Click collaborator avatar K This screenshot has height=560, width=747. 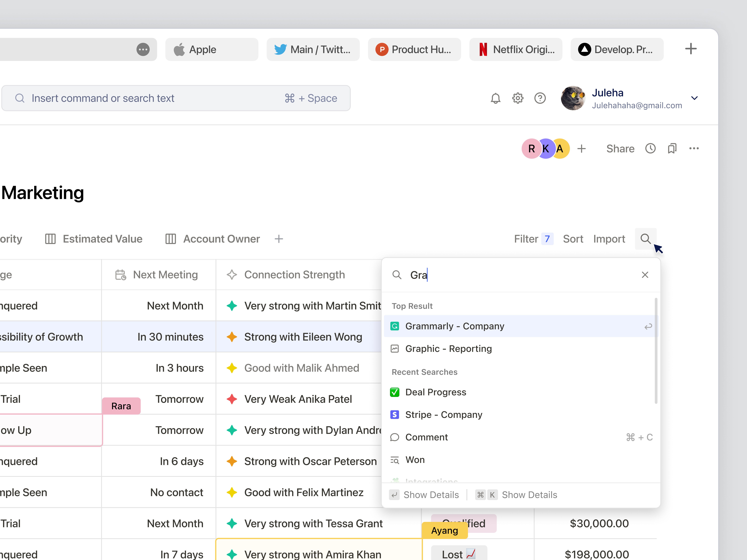(x=546, y=149)
